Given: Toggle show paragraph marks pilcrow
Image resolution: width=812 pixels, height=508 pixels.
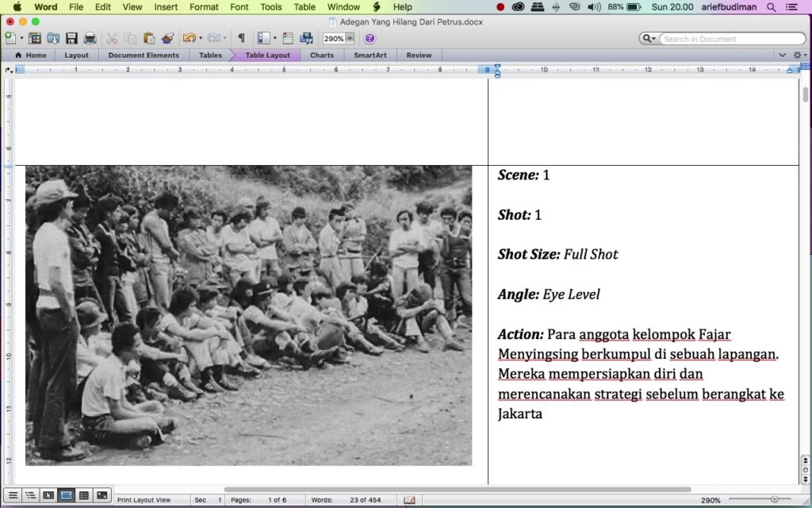Looking at the screenshot, I should click(241, 38).
